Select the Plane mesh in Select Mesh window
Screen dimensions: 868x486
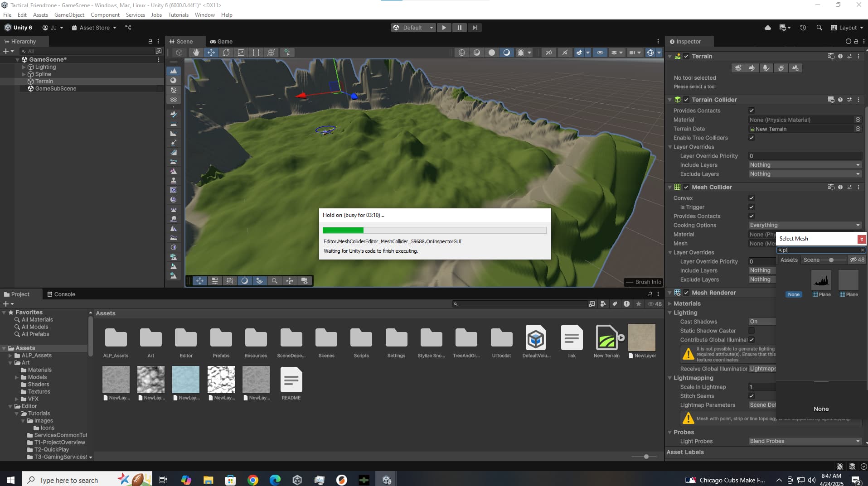[822, 279]
